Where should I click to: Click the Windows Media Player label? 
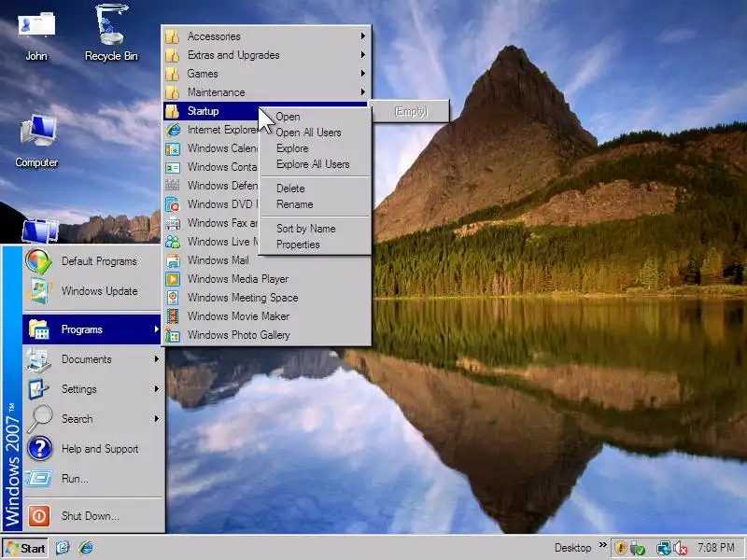(x=238, y=279)
